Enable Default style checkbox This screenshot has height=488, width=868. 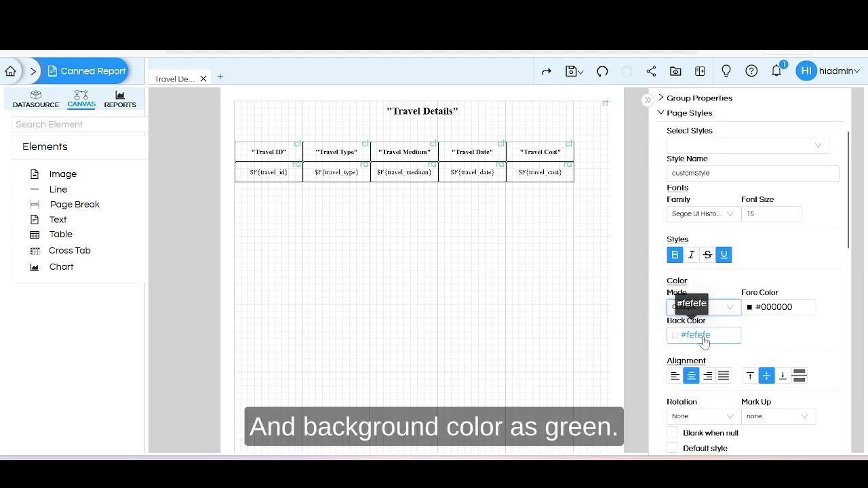coord(672,448)
